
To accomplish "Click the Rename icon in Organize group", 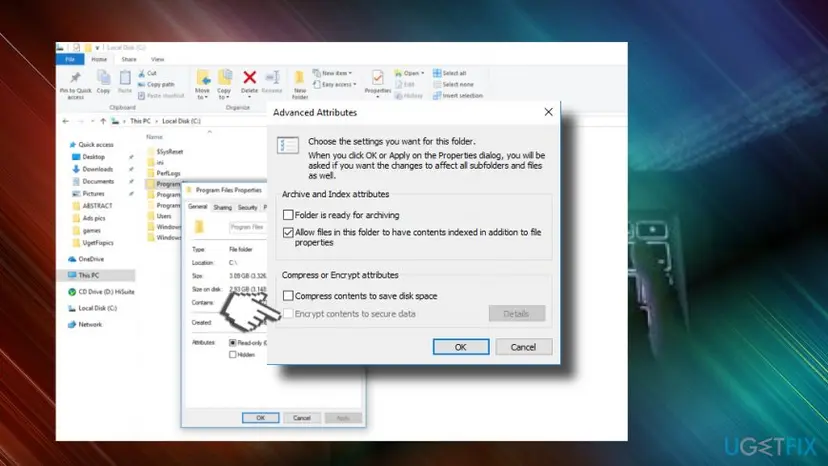I will tap(272, 78).
